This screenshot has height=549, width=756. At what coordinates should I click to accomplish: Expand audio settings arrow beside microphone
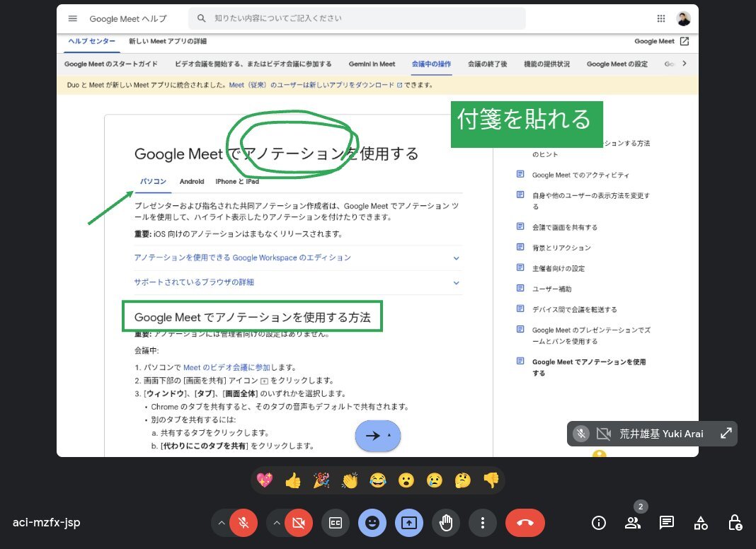(x=222, y=523)
